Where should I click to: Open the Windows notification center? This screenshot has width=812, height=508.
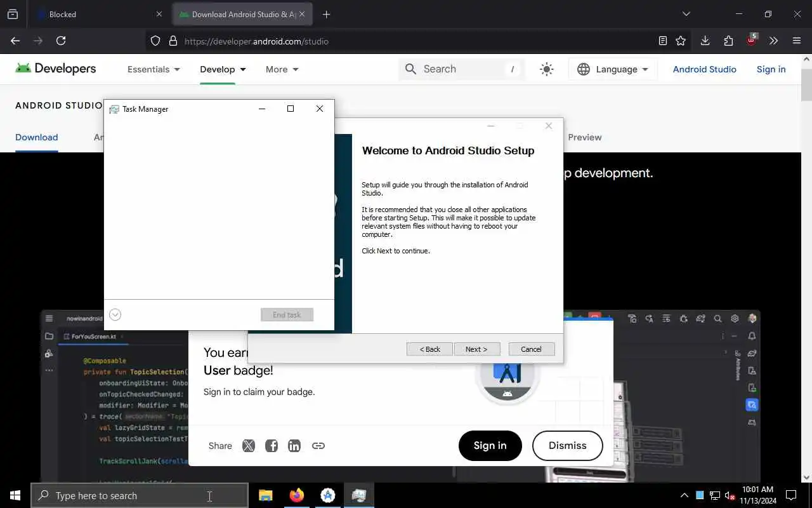point(791,495)
